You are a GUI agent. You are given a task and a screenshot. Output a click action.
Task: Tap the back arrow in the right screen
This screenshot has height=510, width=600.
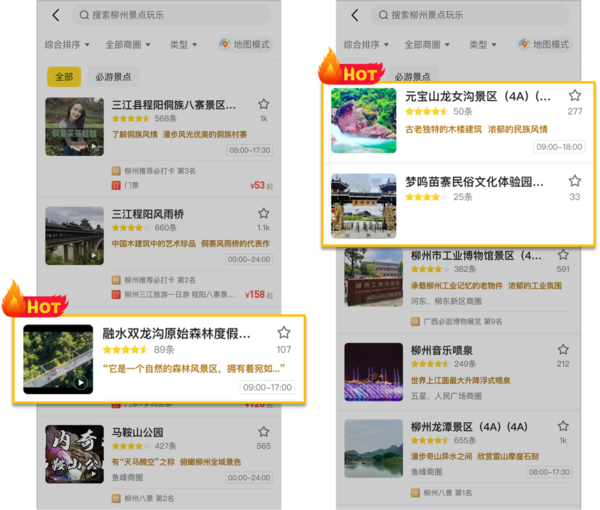coord(352,15)
